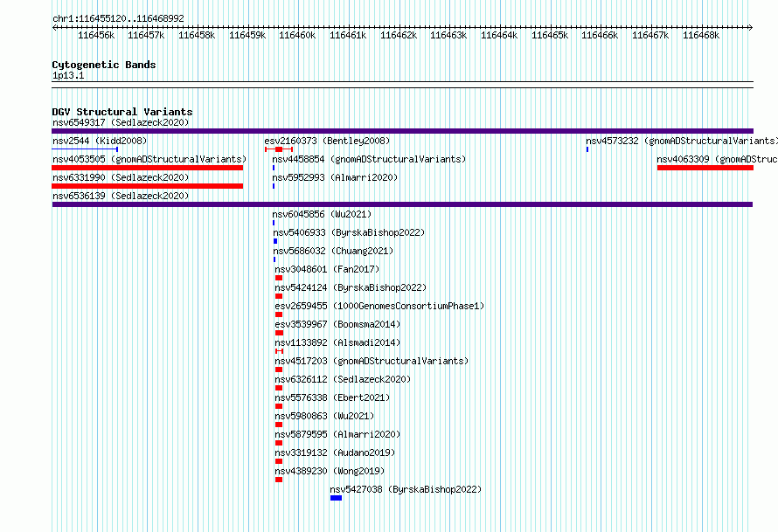
Task: Select nsv6326112 (Sedlazeck2020) label
Action: [x=343, y=379]
